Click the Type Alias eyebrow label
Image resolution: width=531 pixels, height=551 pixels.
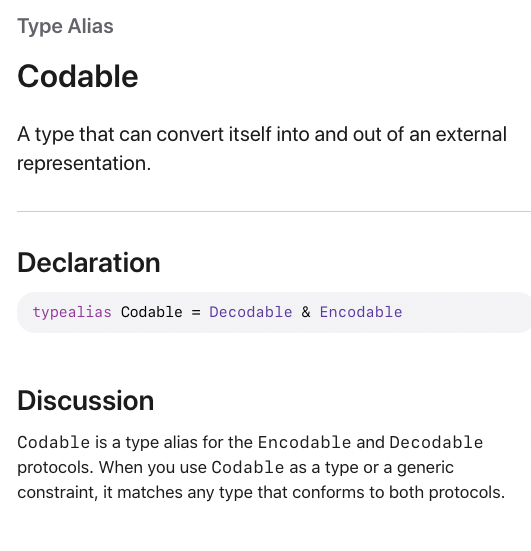[x=65, y=26]
